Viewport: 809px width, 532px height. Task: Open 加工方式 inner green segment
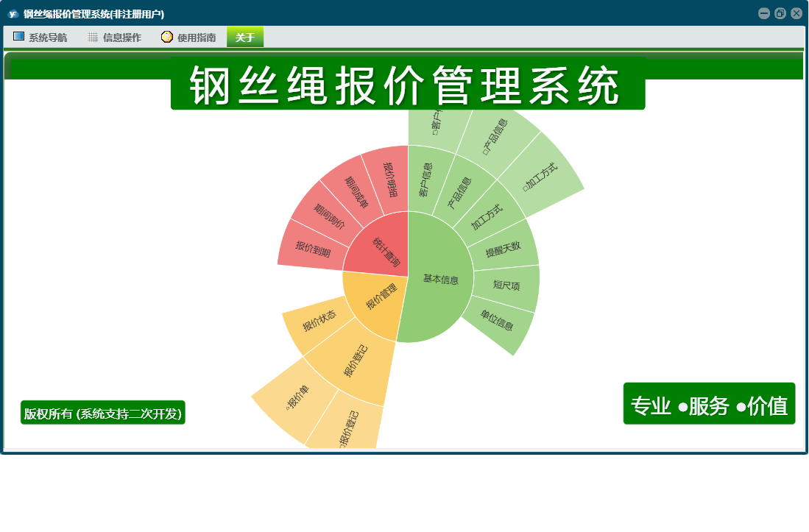click(487, 218)
